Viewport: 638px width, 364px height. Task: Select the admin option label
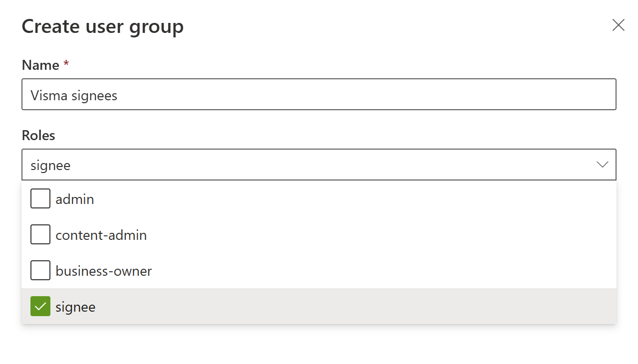[75, 199]
